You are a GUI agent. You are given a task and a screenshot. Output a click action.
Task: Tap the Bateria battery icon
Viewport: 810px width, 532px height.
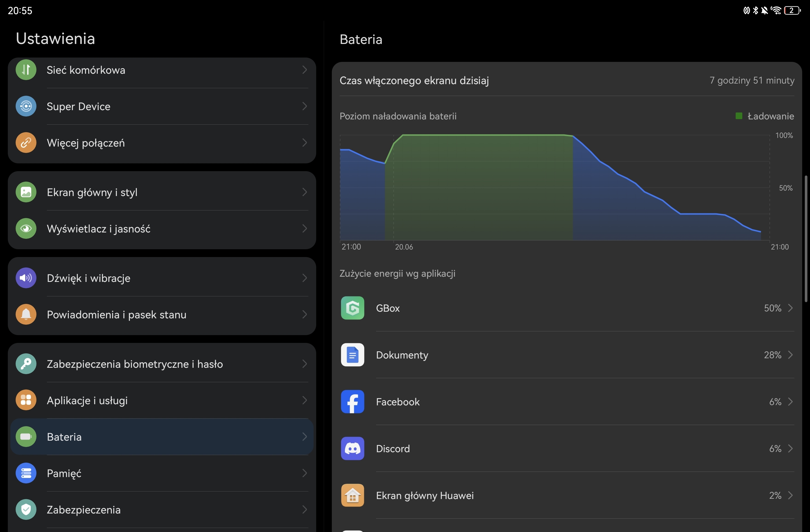click(x=26, y=436)
